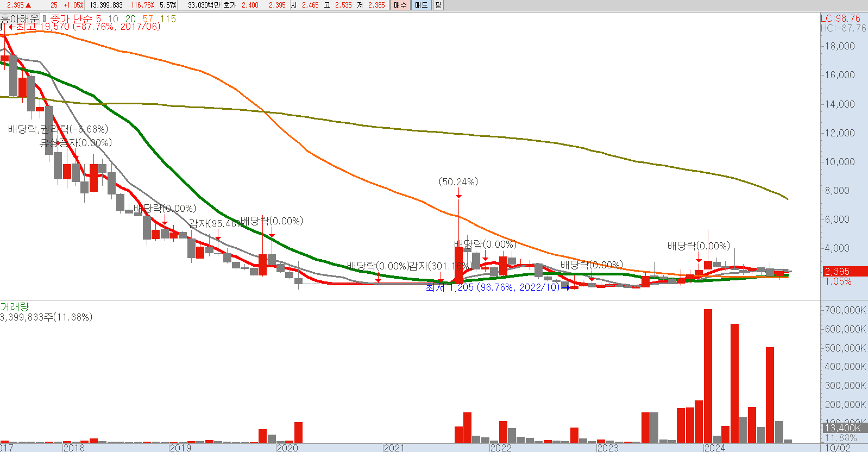Screen dimensions: 868x452
Task: Click the orange 57-period moving average legend
Action: (148, 19)
